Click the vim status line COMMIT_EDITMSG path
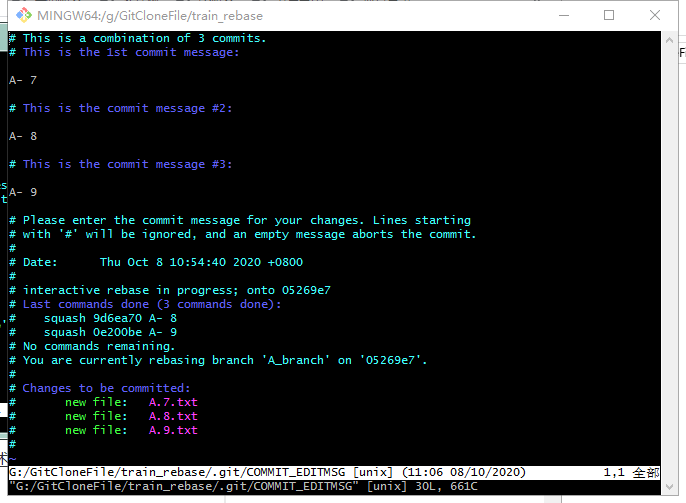Image resolution: width=686 pixels, height=503 pixels. [177, 472]
